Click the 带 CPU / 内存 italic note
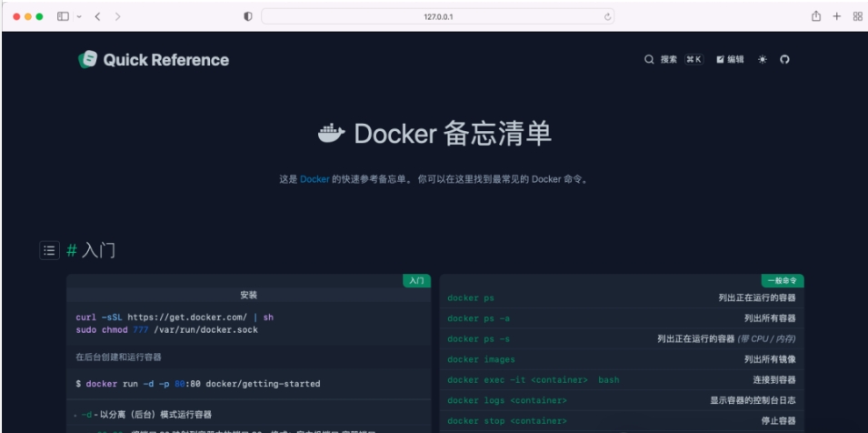Image resolution: width=868 pixels, height=433 pixels. (x=767, y=339)
